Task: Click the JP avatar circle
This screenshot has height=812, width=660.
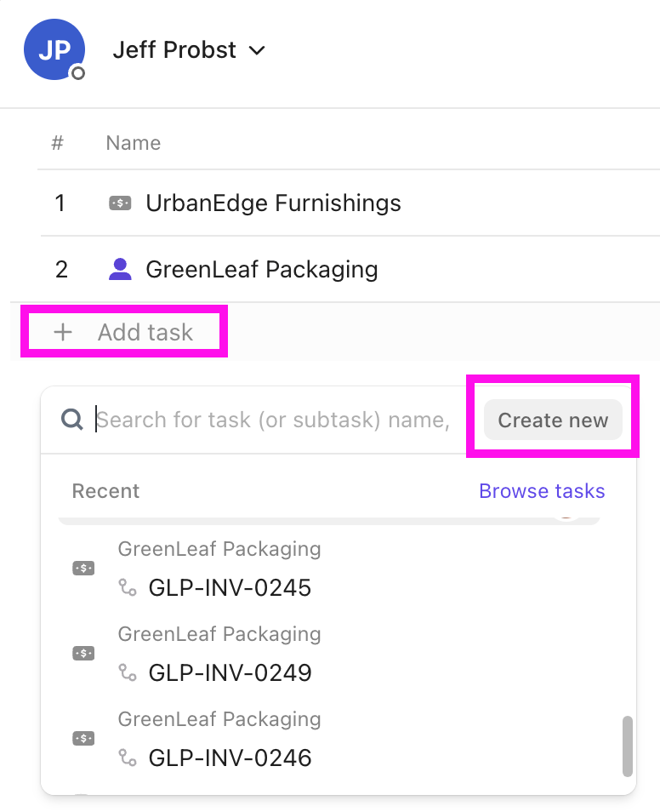Action: pyautogui.click(x=54, y=49)
